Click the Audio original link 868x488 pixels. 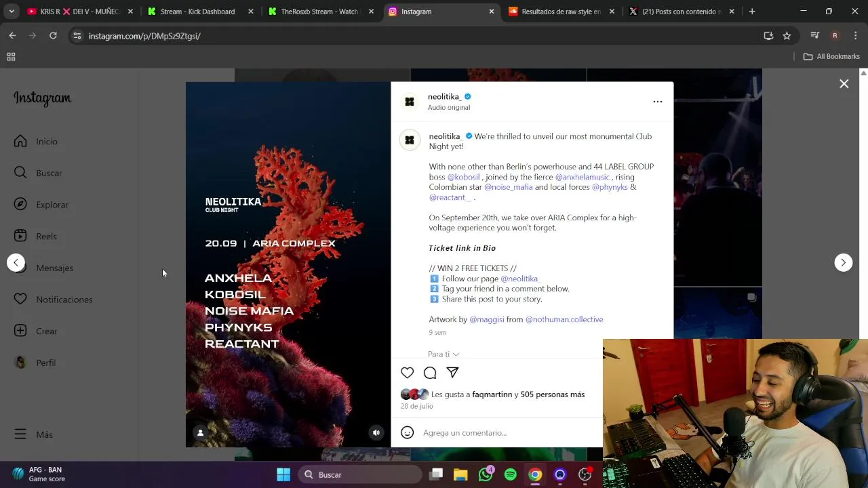(449, 107)
